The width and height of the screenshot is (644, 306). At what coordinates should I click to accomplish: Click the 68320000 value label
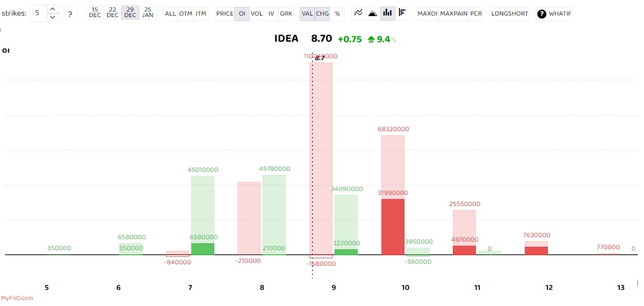(x=393, y=129)
